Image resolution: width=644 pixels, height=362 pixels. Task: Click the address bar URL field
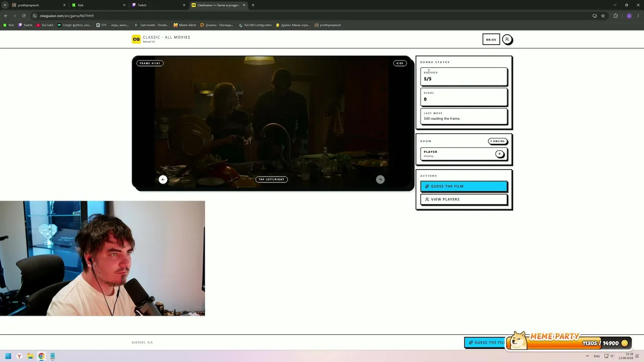tap(312, 16)
